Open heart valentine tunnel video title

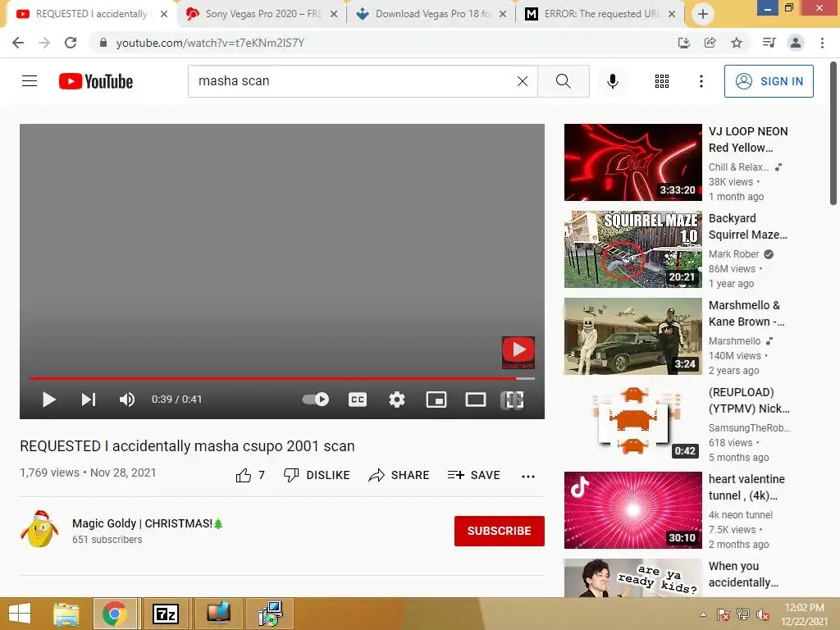click(x=746, y=487)
